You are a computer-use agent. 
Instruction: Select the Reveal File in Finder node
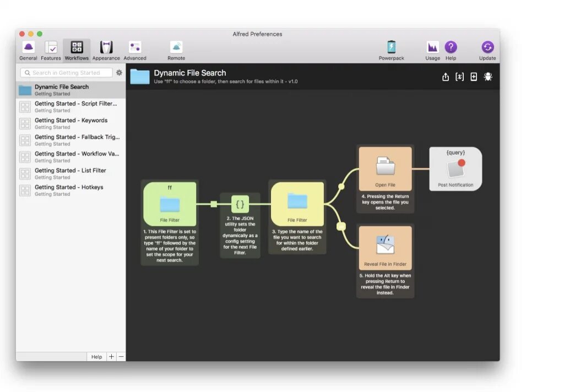[x=385, y=248]
